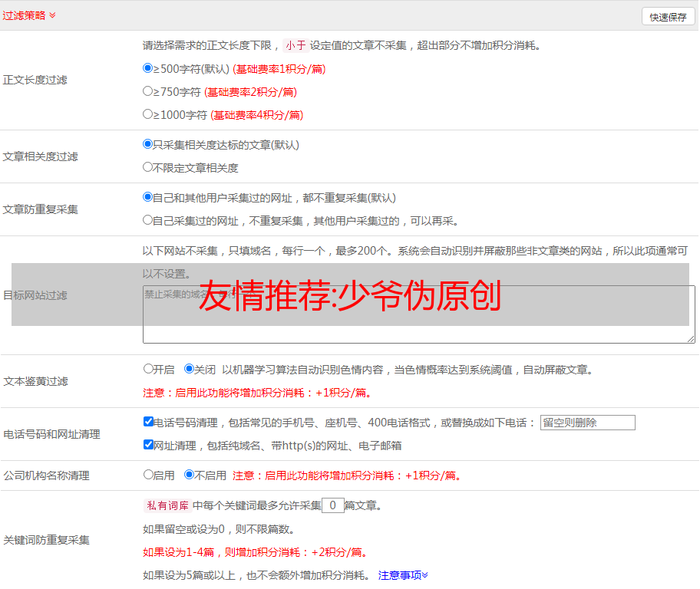Choose the ≥1000字符 length option
Screen dimensions: 700x589
148,114
